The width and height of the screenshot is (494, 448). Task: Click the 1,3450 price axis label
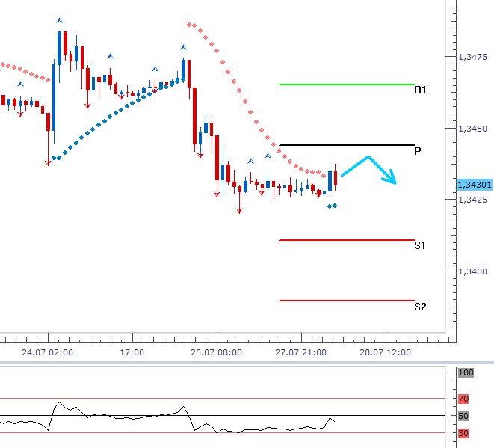[472, 129]
